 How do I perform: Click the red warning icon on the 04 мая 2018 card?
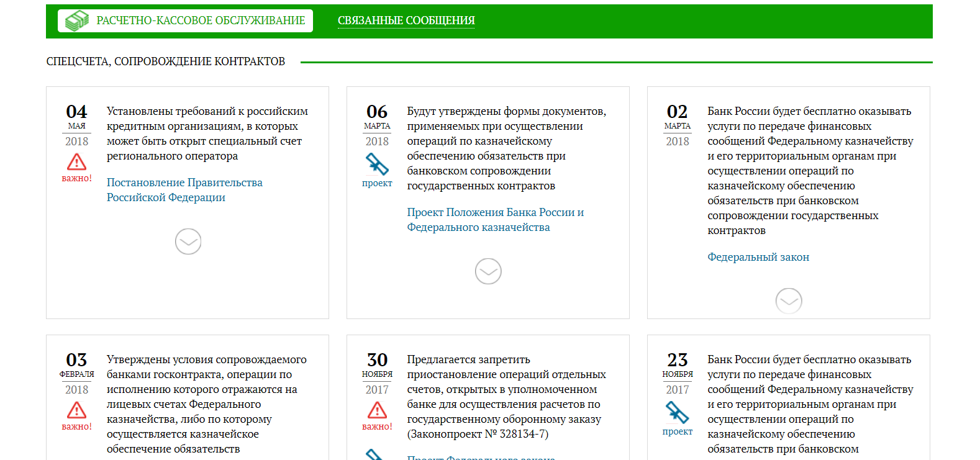pyautogui.click(x=76, y=162)
